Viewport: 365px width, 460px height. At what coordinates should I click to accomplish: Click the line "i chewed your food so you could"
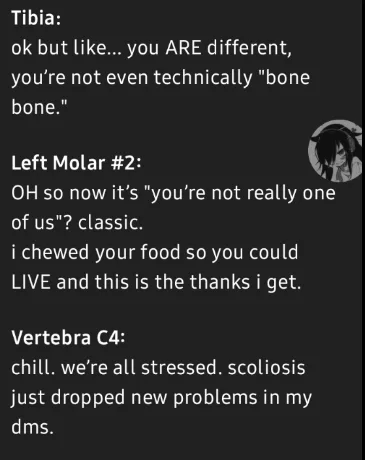click(155, 252)
